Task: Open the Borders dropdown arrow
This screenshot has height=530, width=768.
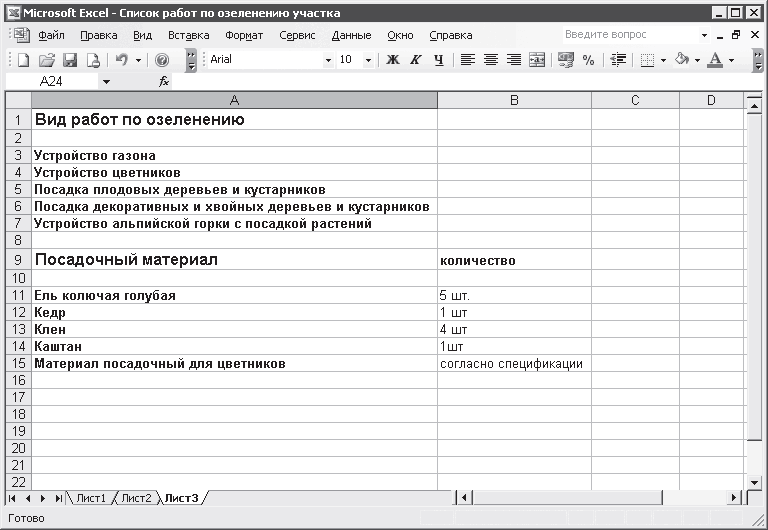Action: click(663, 60)
